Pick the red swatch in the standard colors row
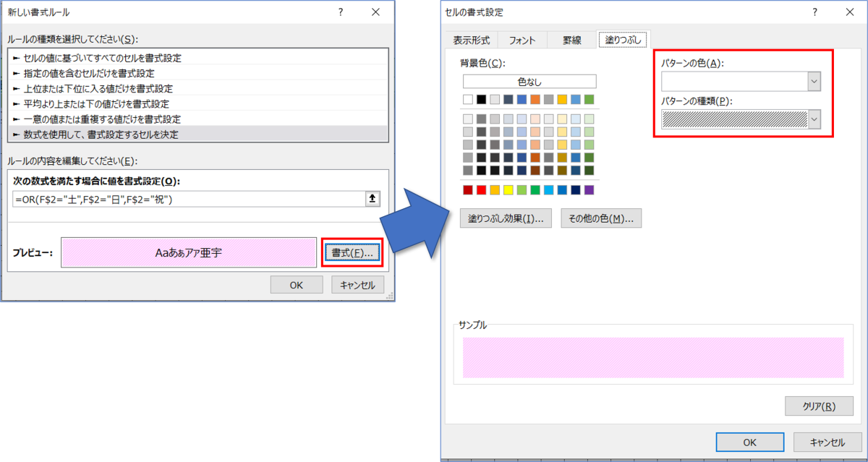Image resolution: width=868 pixels, height=462 pixels. (482, 190)
